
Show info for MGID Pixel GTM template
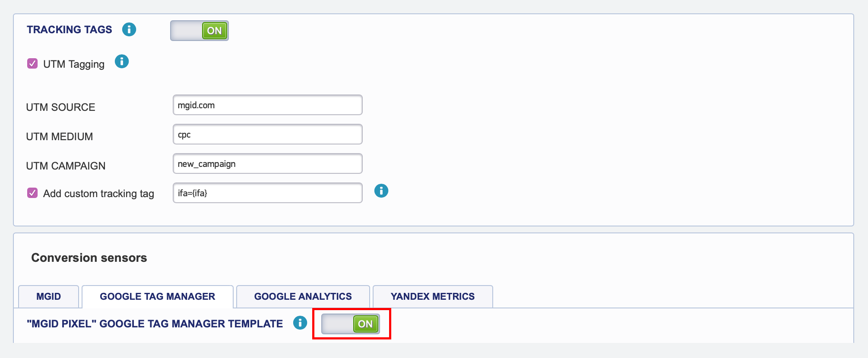300,323
